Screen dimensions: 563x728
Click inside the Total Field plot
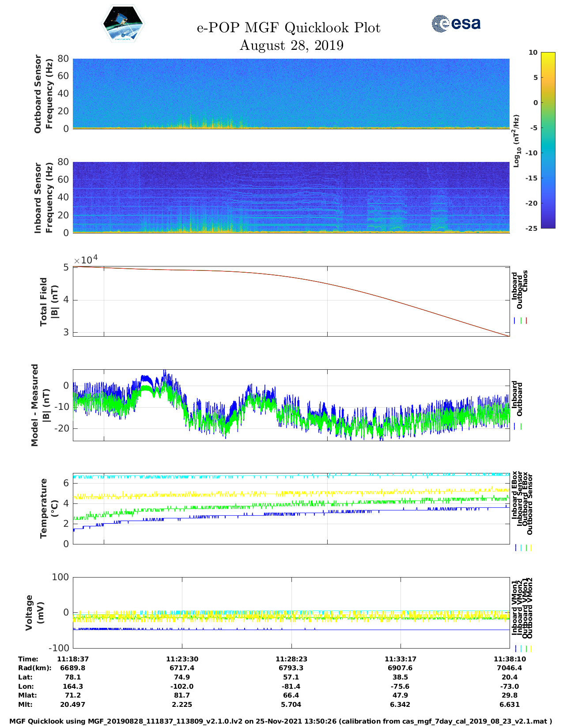[291, 301]
